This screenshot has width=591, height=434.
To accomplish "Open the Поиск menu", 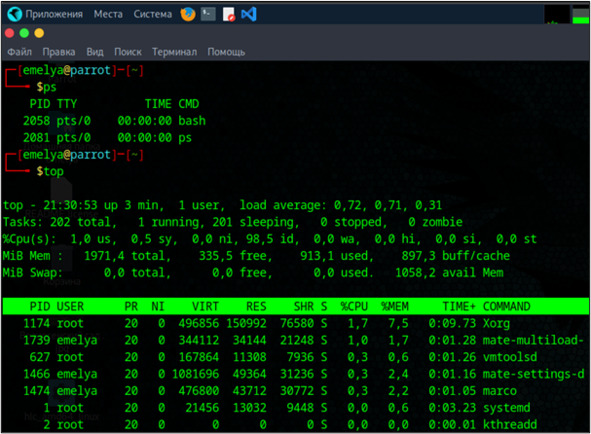I will (x=128, y=52).
